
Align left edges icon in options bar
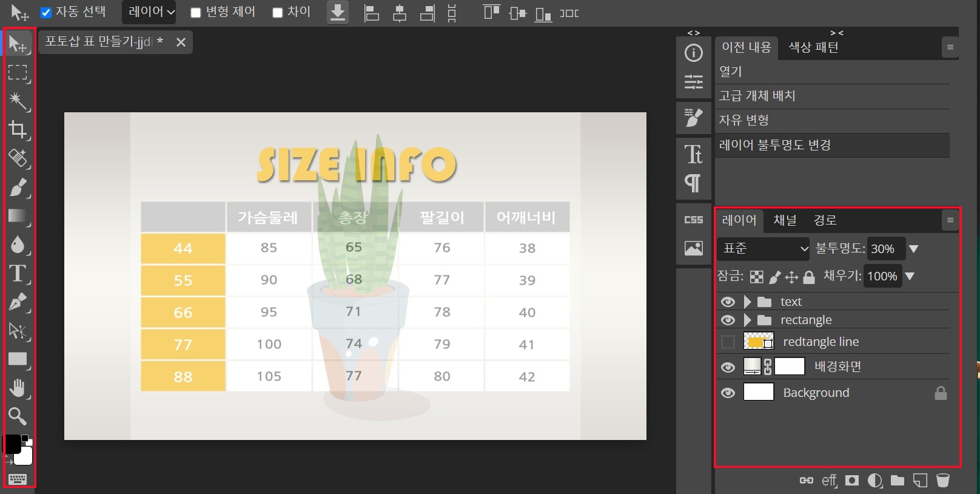[x=371, y=13]
